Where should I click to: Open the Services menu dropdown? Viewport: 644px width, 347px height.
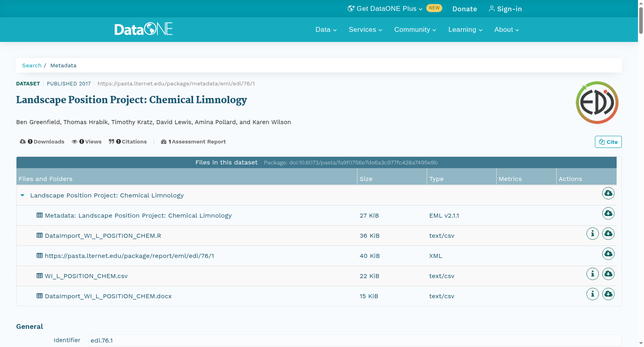pyautogui.click(x=365, y=29)
